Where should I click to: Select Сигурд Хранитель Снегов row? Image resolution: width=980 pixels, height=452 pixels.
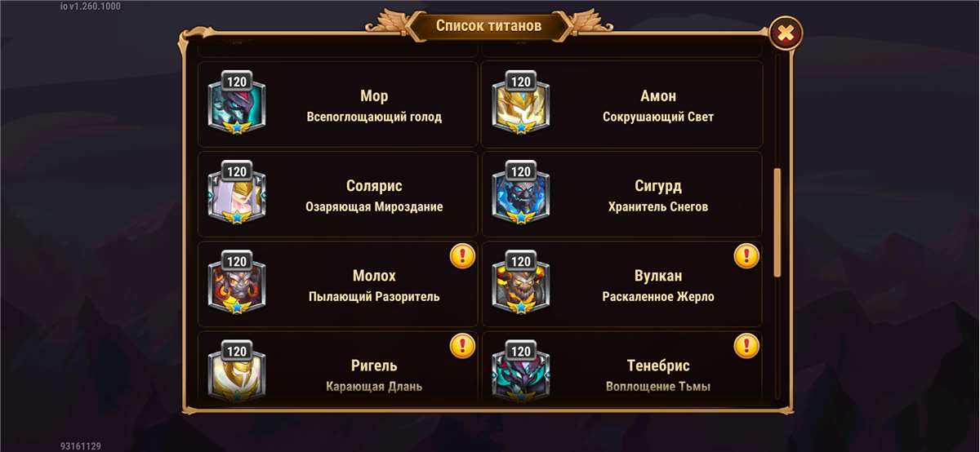tap(622, 194)
